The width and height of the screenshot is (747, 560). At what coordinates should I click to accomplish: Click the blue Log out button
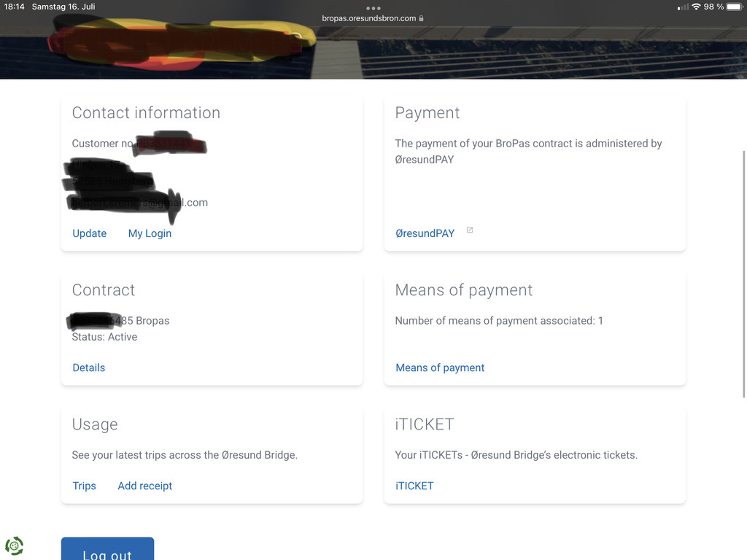click(x=108, y=549)
